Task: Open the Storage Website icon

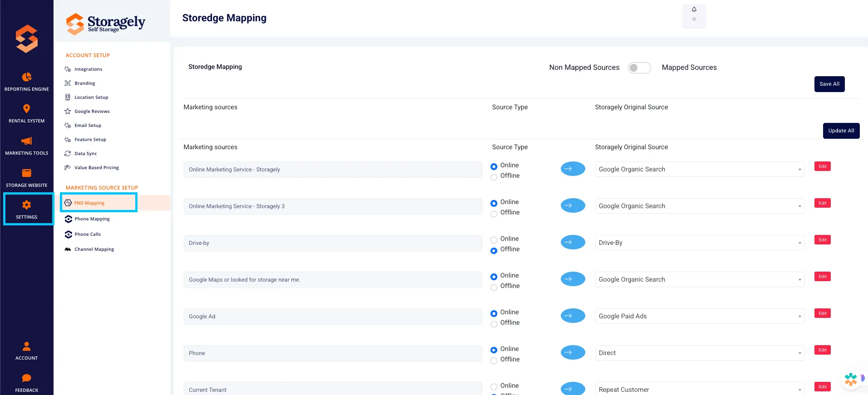Action: tap(27, 173)
